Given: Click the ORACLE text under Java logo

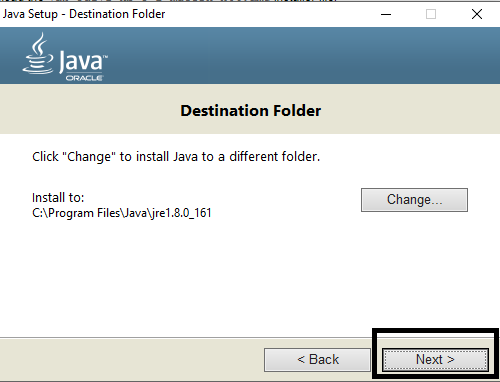Looking at the screenshot, I should tap(84, 78).
